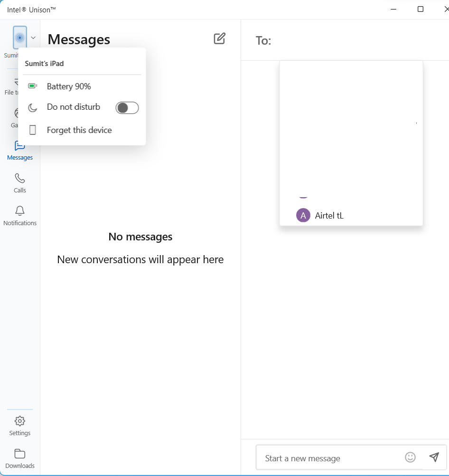449x476 pixels.
Task: Click the Do not disturb moon icon
Action: [32, 108]
